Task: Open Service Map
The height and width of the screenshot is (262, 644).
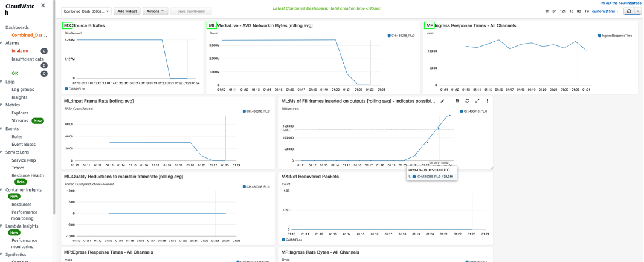Action: (23, 160)
